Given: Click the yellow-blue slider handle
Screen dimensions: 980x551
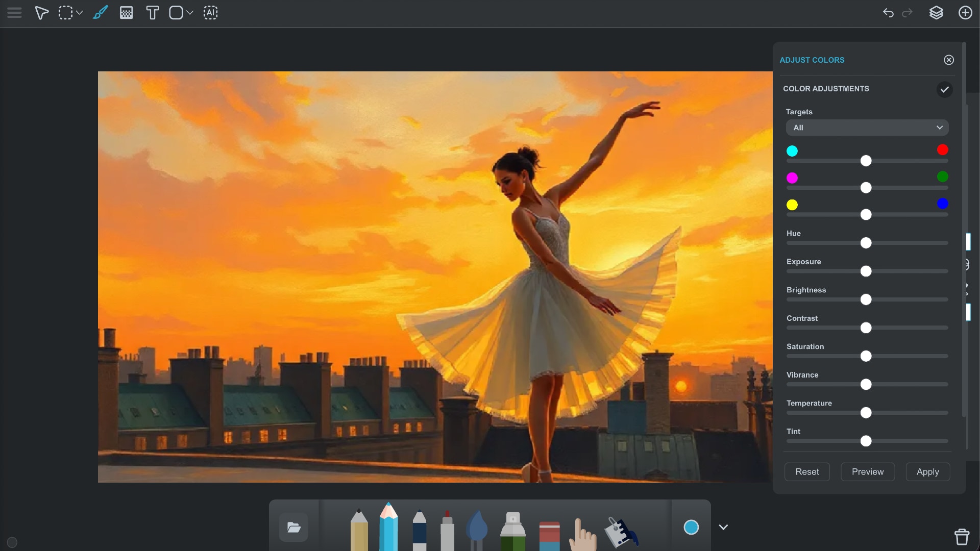Looking at the screenshot, I should pyautogui.click(x=866, y=215).
